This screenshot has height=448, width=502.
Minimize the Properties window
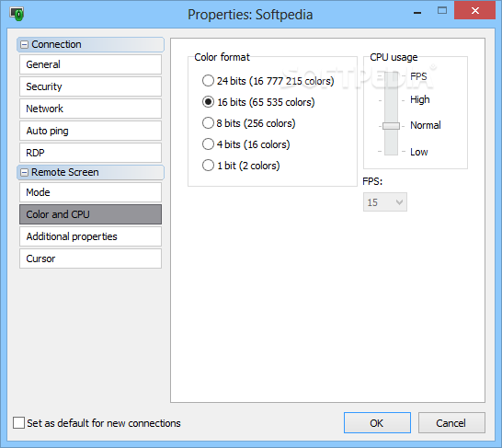coord(417,13)
